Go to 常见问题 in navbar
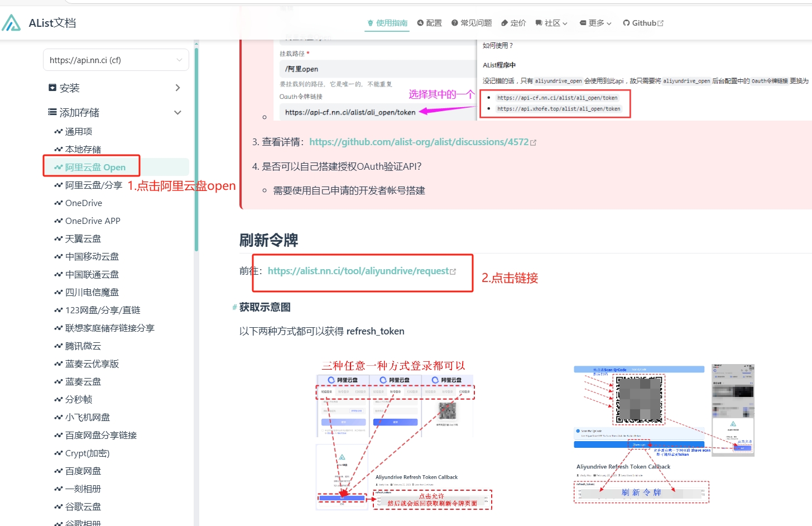This screenshot has height=526, width=812. [472, 23]
